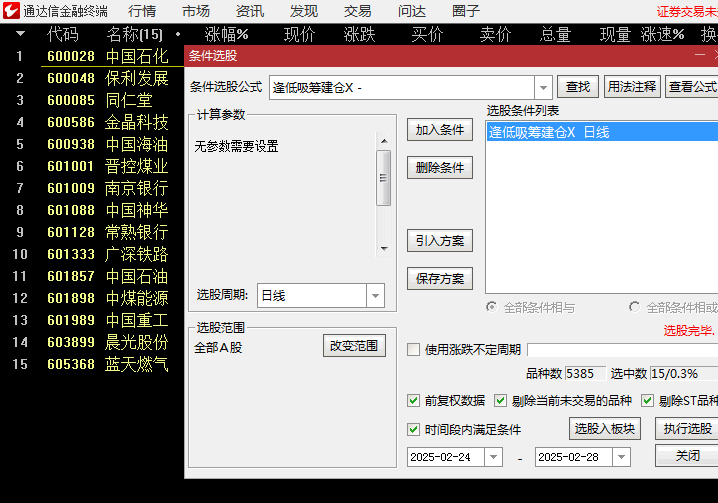Toggle 剔除ST品种 checkbox
Viewport: 718px width, 503px height.
tap(647, 400)
